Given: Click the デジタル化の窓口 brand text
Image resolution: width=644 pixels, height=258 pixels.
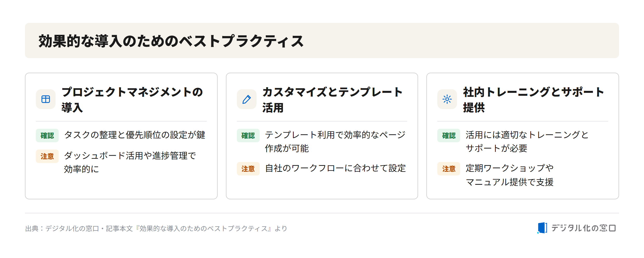Looking at the screenshot, I should (x=583, y=228).
